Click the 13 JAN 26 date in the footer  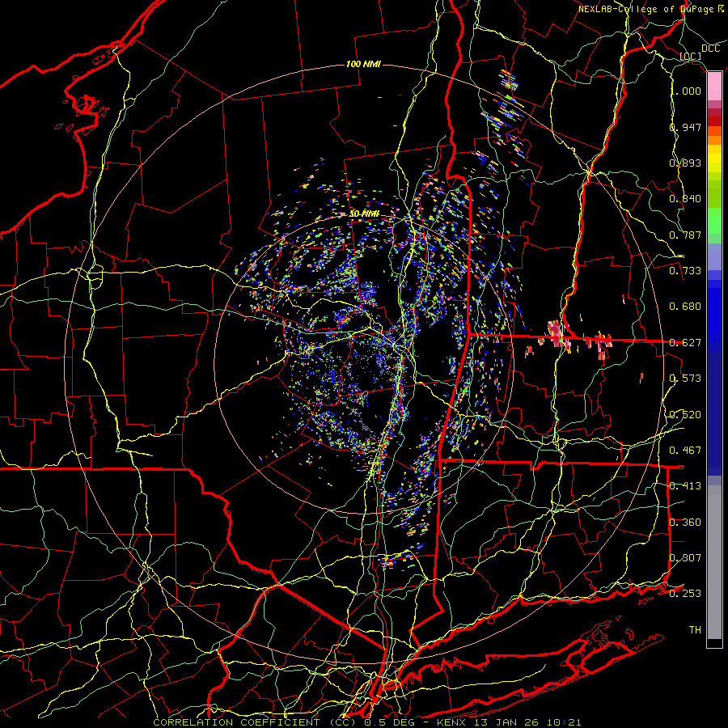506,722
